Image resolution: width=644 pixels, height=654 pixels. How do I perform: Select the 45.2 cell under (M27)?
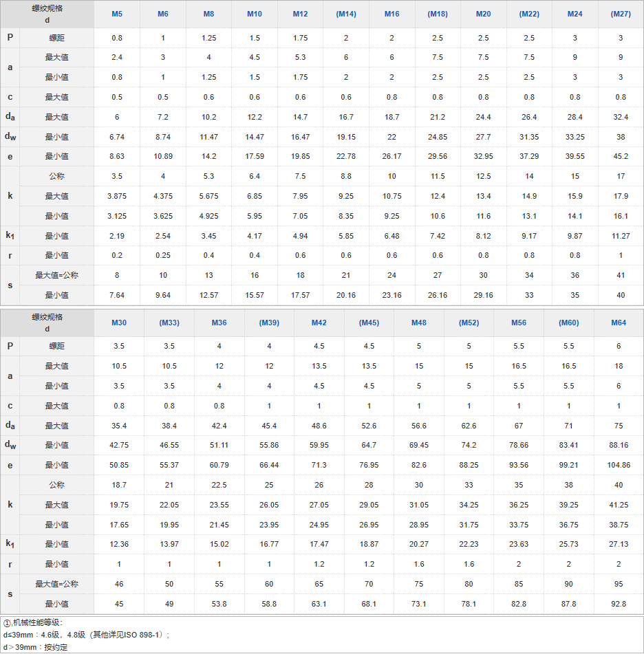621,157
